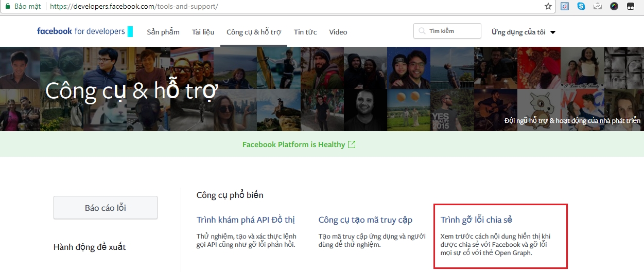Screen dimensions: 644x272
Task: Click the facebook for developers logo
Action: tap(81, 31)
